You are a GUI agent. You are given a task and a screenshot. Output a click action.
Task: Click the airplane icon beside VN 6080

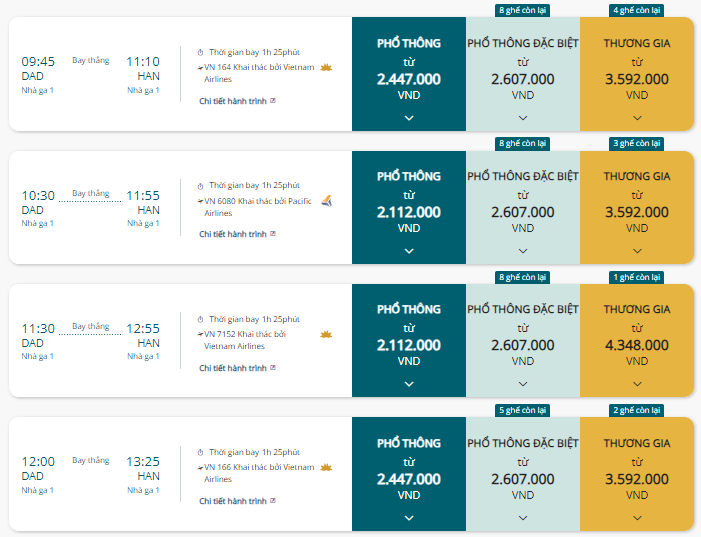[x=200, y=201]
